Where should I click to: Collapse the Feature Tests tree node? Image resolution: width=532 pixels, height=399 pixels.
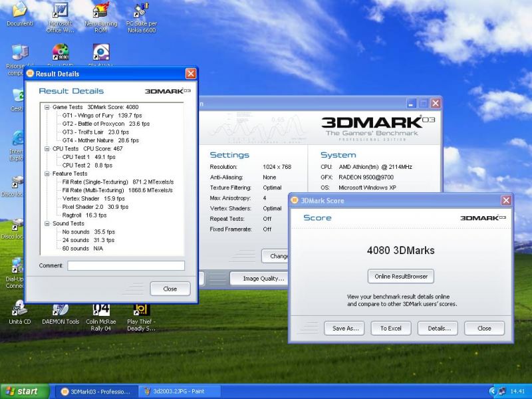coord(47,174)
